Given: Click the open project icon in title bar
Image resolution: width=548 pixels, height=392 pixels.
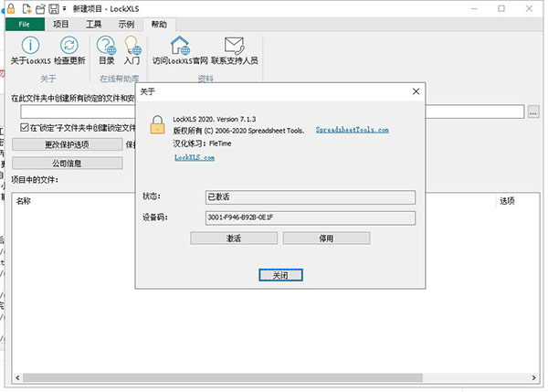Looking at the screenshot, I should click(39, 7).
